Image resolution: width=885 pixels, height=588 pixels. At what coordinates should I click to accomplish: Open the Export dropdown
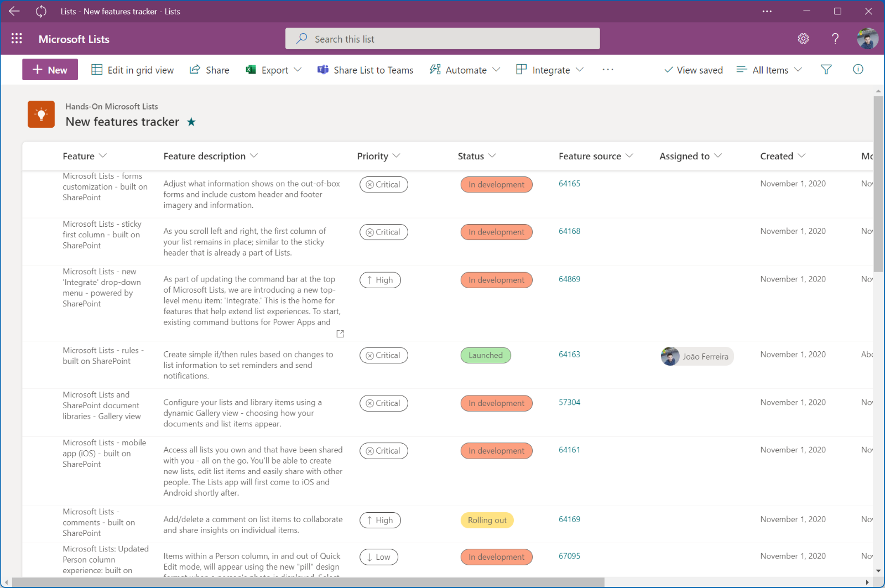pyautogui.click(x=274, y=70)
